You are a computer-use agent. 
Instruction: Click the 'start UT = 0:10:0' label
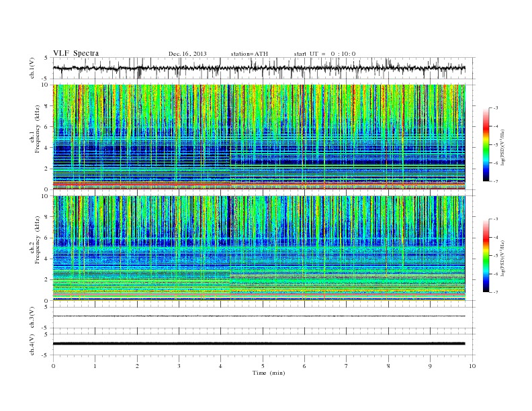[324, 54]
